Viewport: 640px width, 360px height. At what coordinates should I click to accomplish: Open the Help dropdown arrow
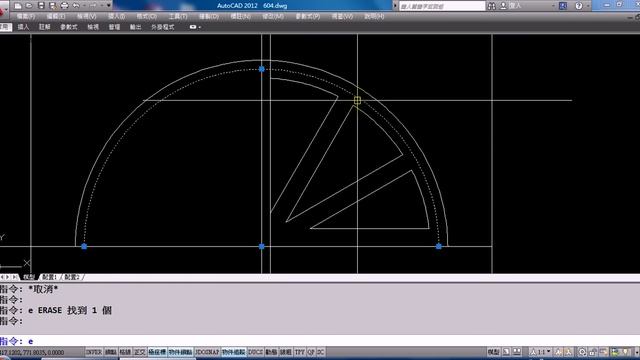tap(587, 6)
